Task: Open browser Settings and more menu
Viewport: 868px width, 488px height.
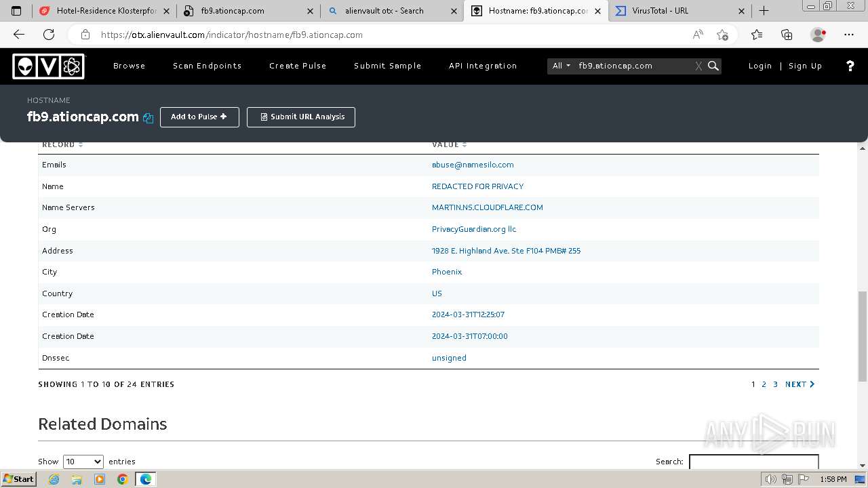Action: pos(849,35)
